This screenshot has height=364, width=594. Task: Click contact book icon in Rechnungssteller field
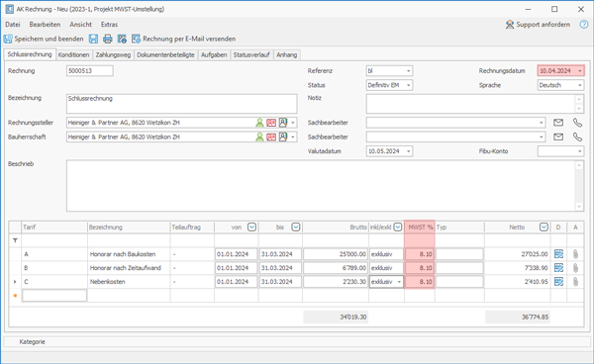[x=283, y=123]
